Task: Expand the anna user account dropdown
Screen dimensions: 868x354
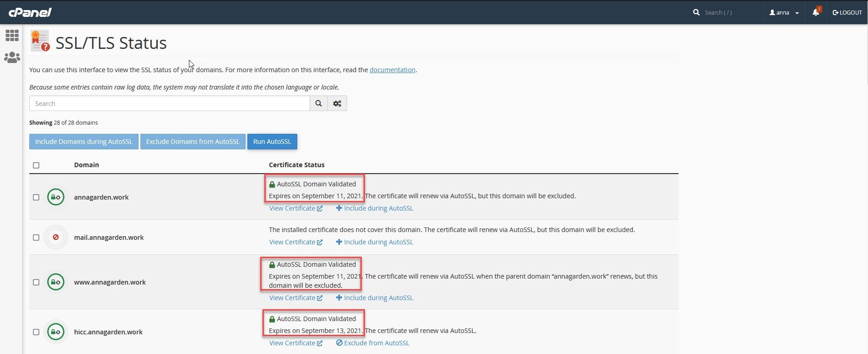Action: tap(784, 13)
